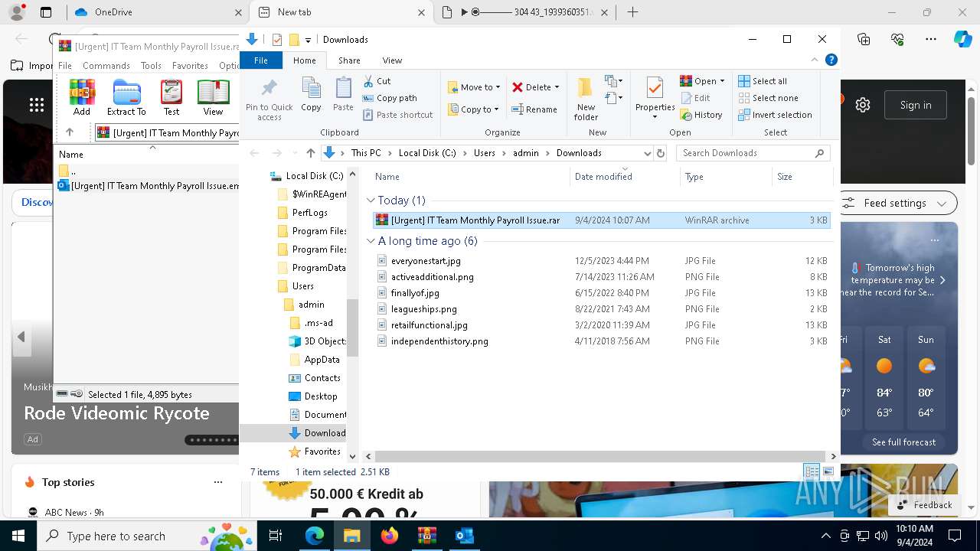Image resolution: width=980 pixels, height=551 pixels.
Task: Open the Delete dropdown arrow
Action: (x=557, y=87)
